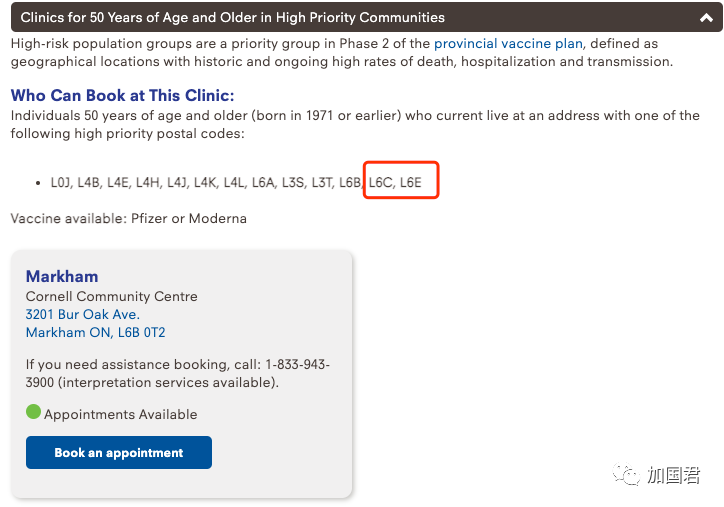Toggle the Clinics for 50 Years header bar

coord(367,17)
